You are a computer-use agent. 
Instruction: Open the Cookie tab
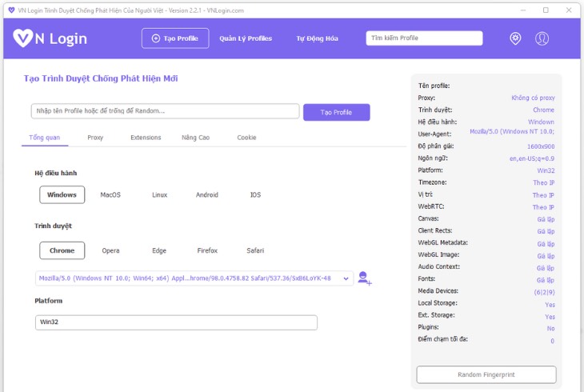[246, 138]
